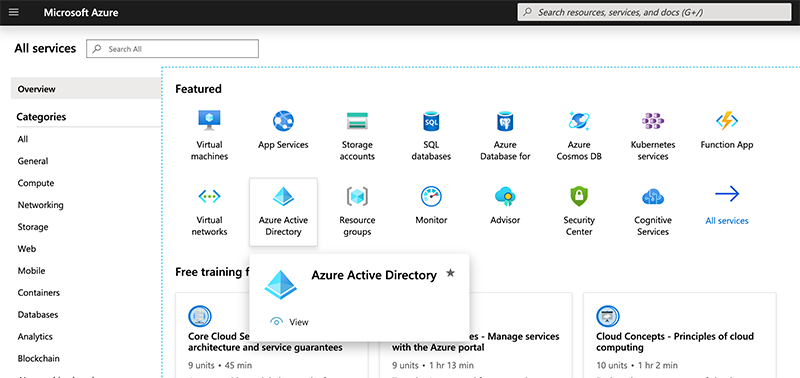Click the All services arrow icon

(x=727, y=194)
